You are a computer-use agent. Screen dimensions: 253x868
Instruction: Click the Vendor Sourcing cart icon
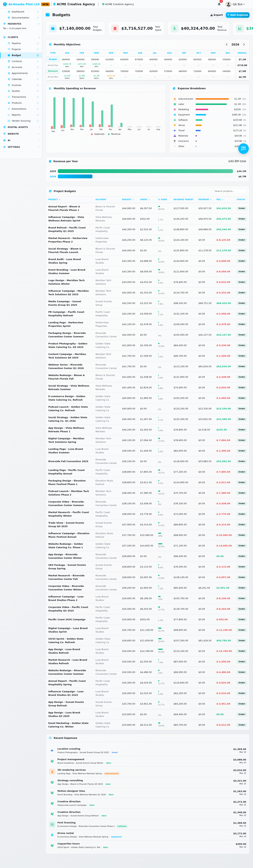tap(9, 121)
